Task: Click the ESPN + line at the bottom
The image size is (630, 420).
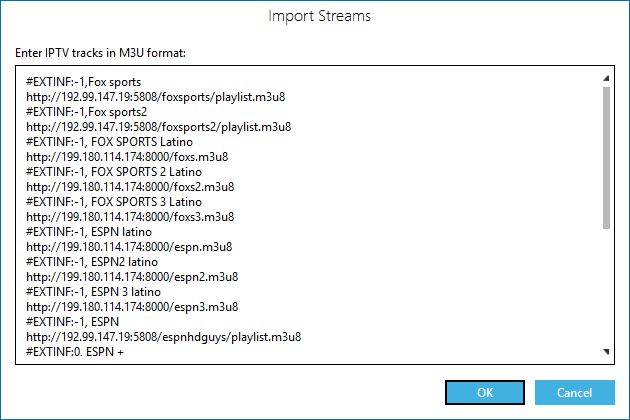Action: tap(75, 352)
